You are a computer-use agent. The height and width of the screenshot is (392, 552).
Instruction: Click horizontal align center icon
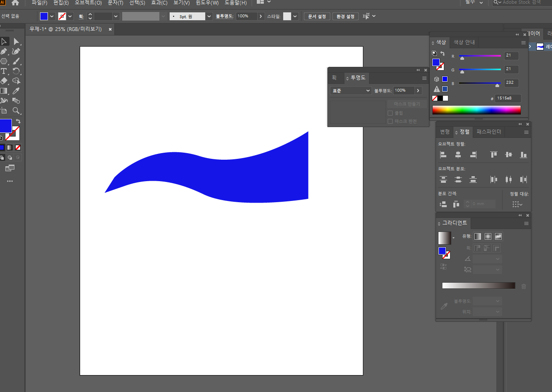(458, 155)
